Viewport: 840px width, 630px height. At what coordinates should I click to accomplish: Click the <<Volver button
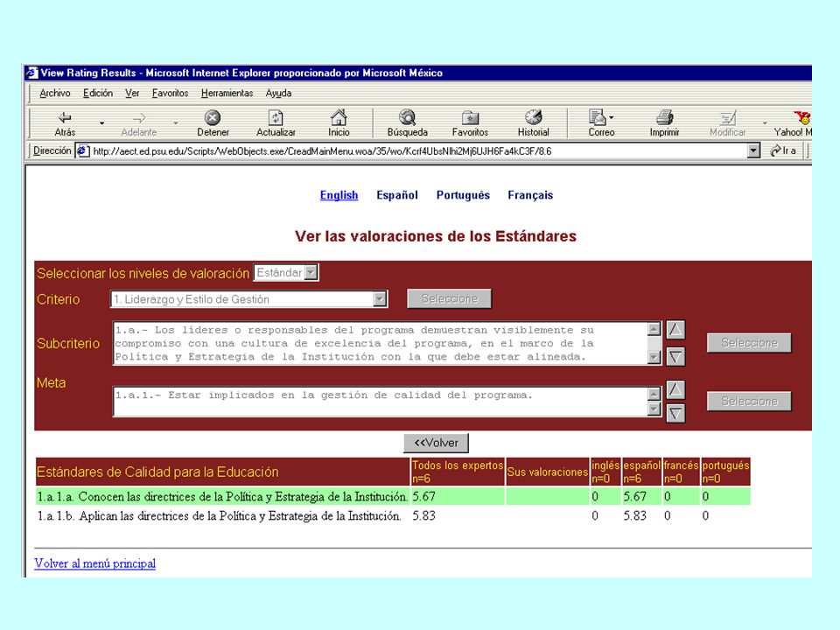tap(436, 443)
